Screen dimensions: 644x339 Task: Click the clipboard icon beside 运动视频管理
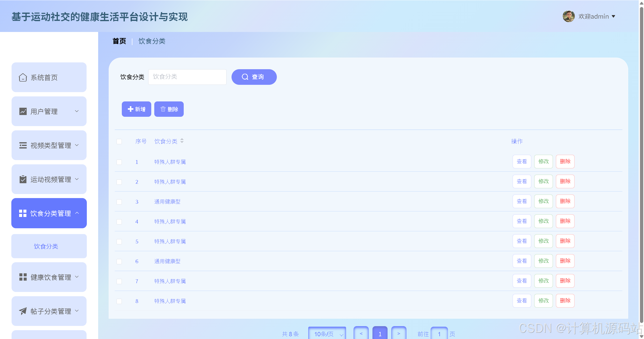pyautogui.click(x=23, y=179)
